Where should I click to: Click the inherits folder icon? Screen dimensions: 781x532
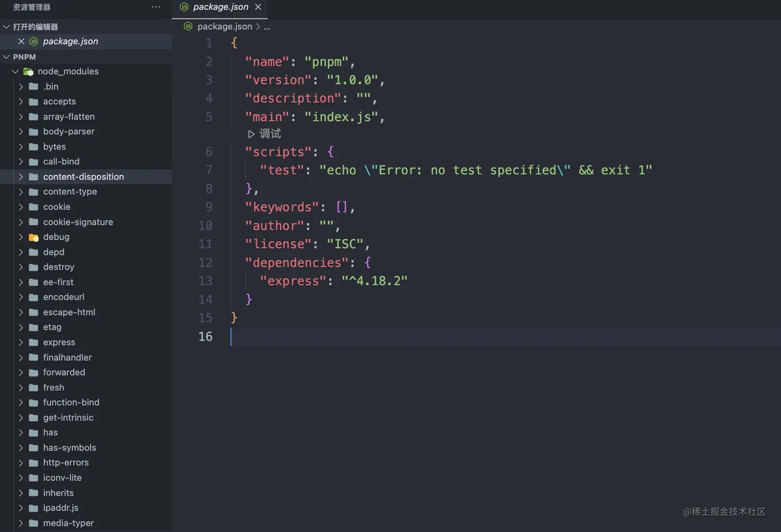tap(34, 493)
